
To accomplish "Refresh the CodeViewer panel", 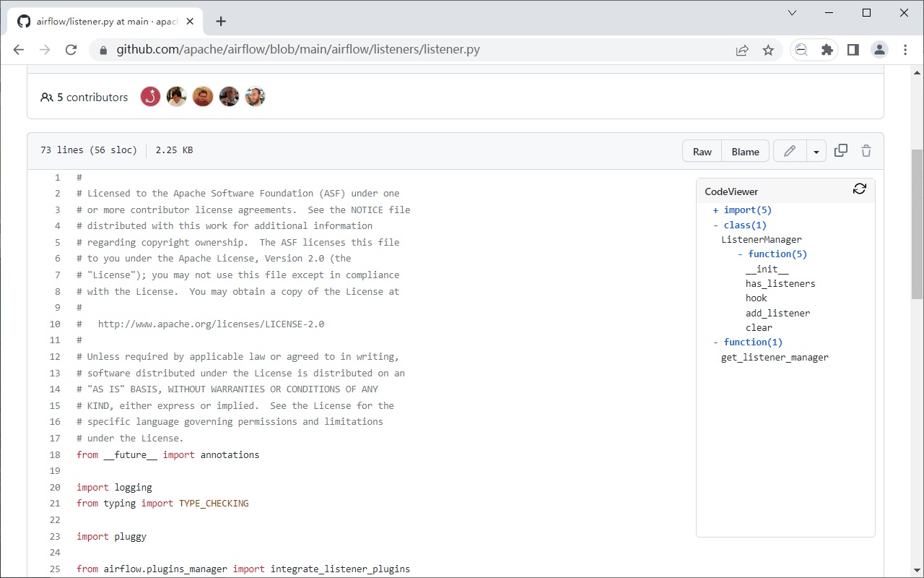I will click(859, 188).
